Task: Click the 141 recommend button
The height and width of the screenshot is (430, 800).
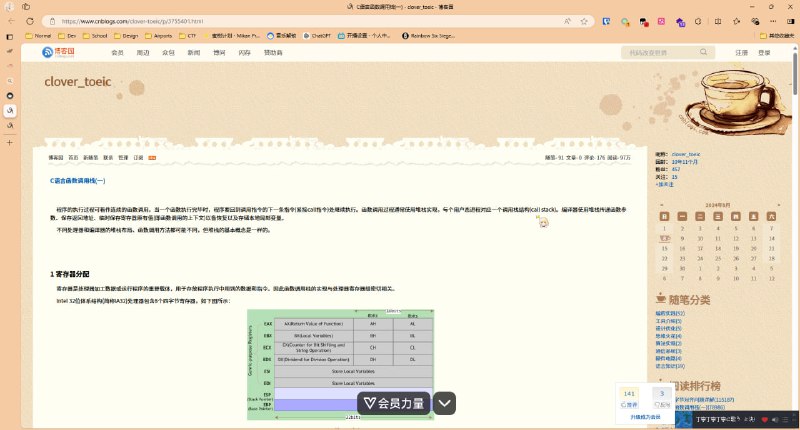Action: (629, 398)
